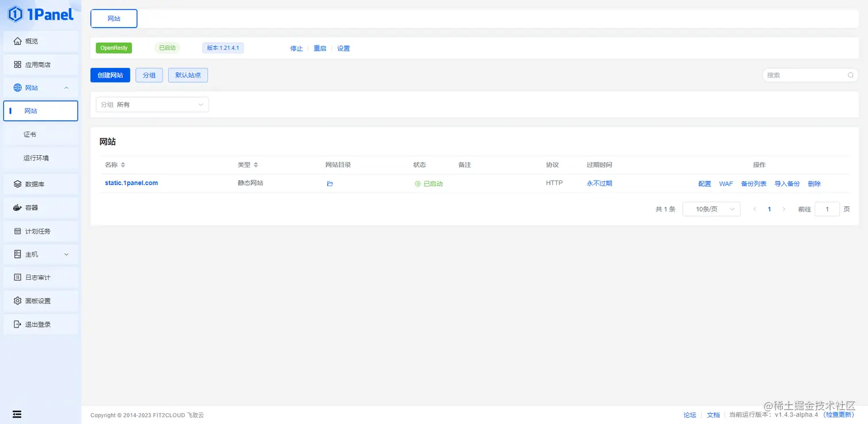Click the 分组 group button
Viewport: 868px width, 424px height.
[149, 75]
